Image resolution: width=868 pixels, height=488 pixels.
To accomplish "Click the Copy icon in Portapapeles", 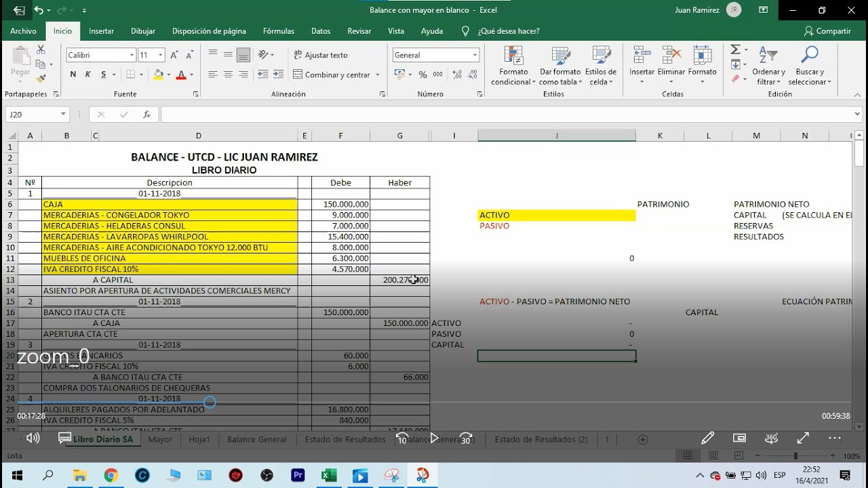I will click(x=41, y=64).
